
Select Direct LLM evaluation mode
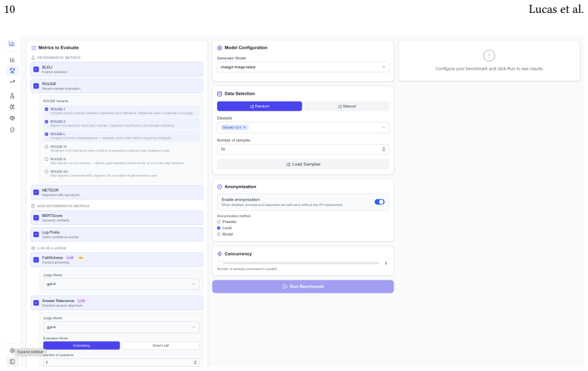pyautogui.click(x=160, y=345)
